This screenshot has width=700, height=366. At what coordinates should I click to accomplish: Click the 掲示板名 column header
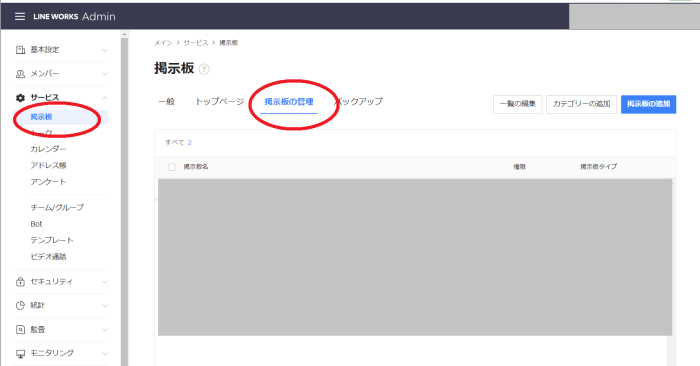196,166
